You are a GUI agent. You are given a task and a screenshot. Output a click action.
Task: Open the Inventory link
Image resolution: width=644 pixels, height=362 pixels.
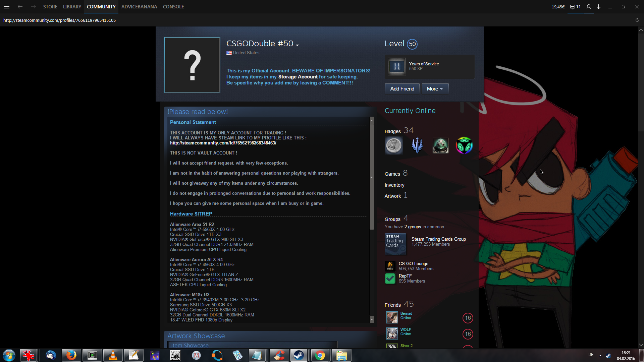point(394,185)
